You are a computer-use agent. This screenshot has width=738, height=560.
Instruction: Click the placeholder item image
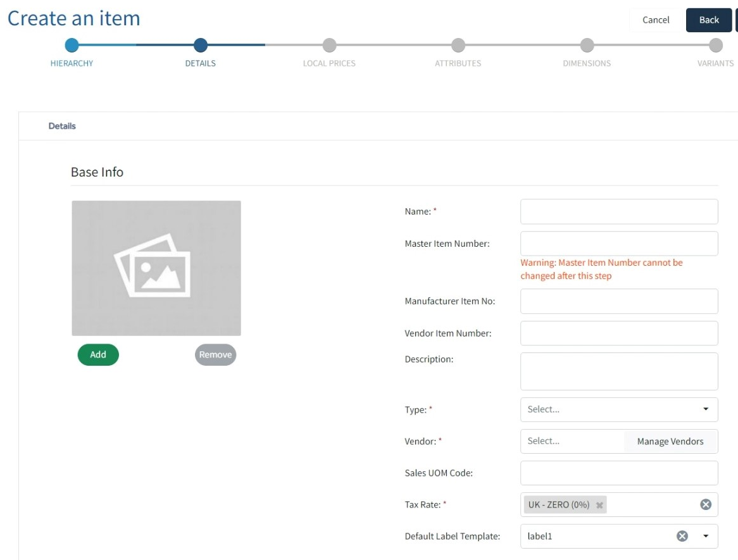(x=156, y=268)
